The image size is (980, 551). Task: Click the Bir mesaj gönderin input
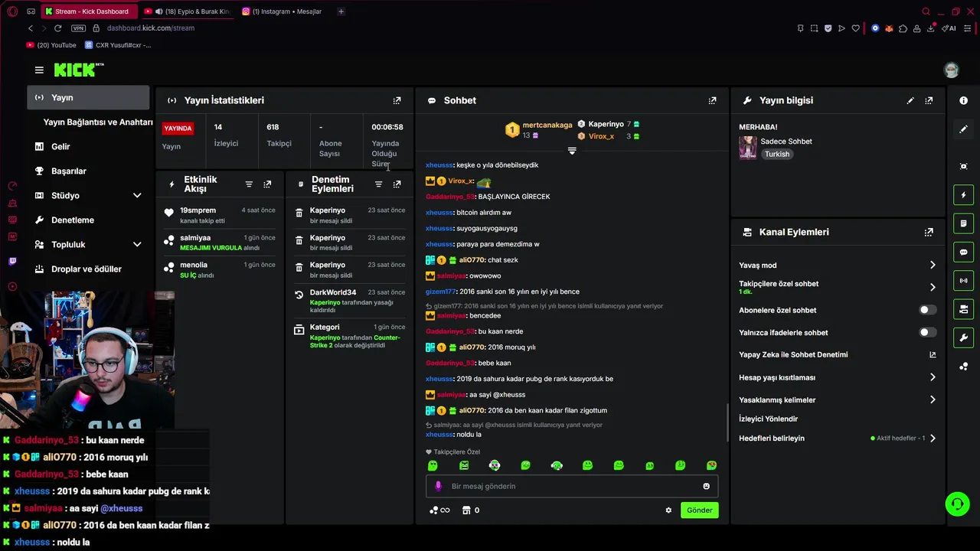pos(572,486)
